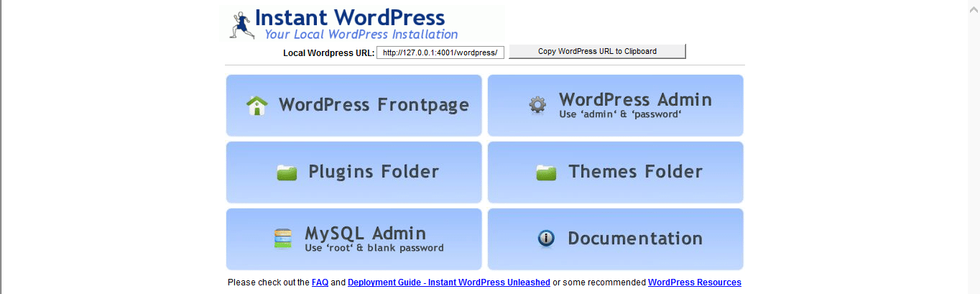Screen dimensions: 980x294
Task: Click the 'Use root & blank password' text
Action: [x=374, y=248]
